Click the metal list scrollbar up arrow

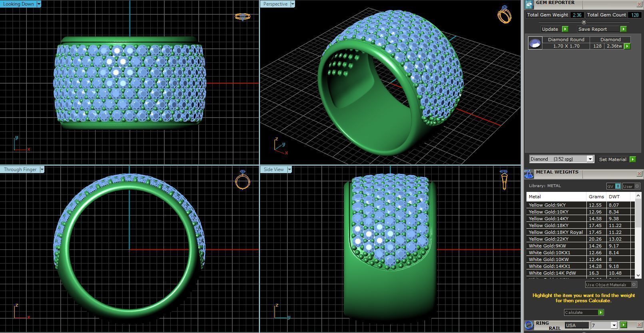pos(638,195)
